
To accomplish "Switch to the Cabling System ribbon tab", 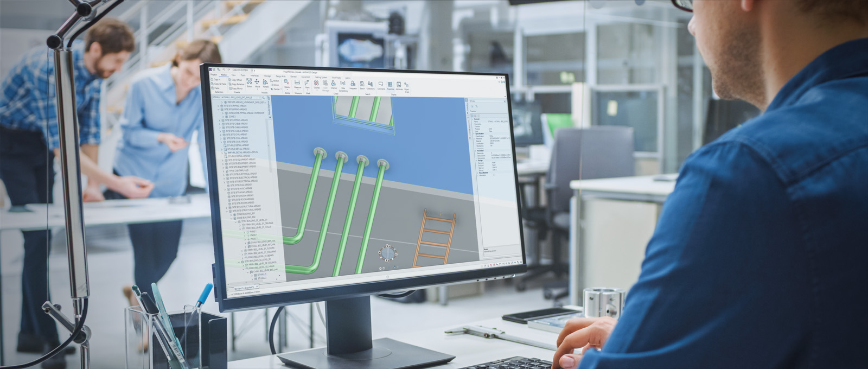I will pyautogui.click(x=321, y=77).
